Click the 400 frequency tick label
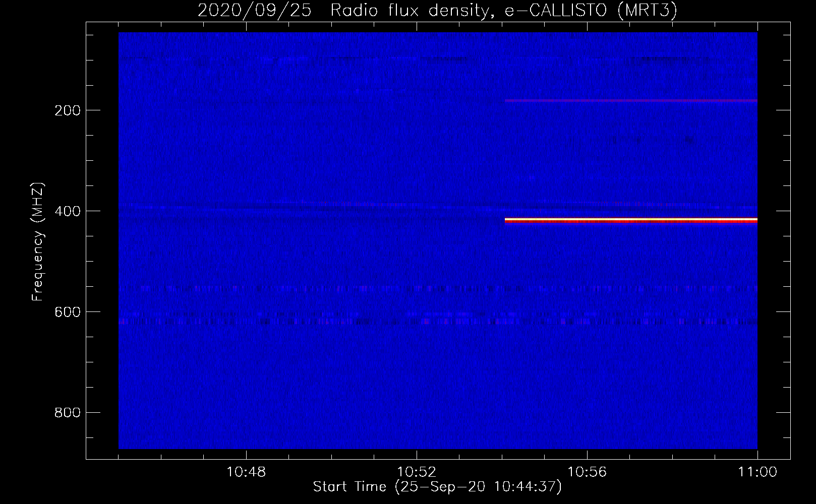Image resolution: width=816 pixels, height=504 pixels. (x=67, y=211)
